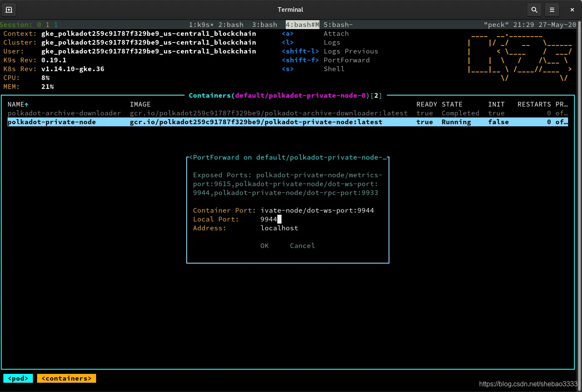Select tmux window 4:bash
Screen dimensions: 582x392
[x=302, y=25]
